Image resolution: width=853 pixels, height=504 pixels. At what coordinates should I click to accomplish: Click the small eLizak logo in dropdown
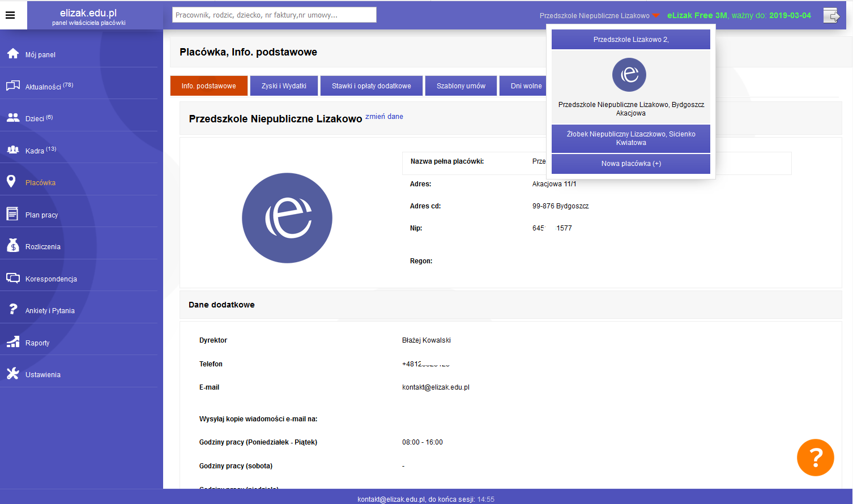(629, 75)
